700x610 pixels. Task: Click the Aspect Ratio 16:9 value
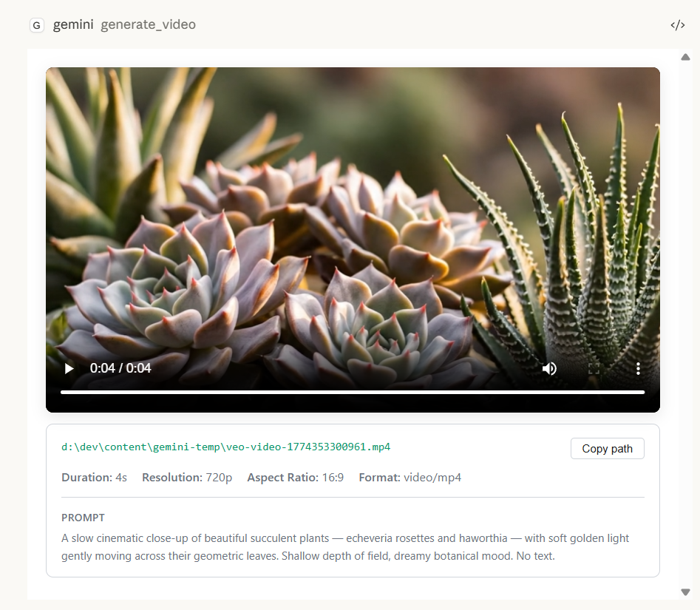coord(332,477)
